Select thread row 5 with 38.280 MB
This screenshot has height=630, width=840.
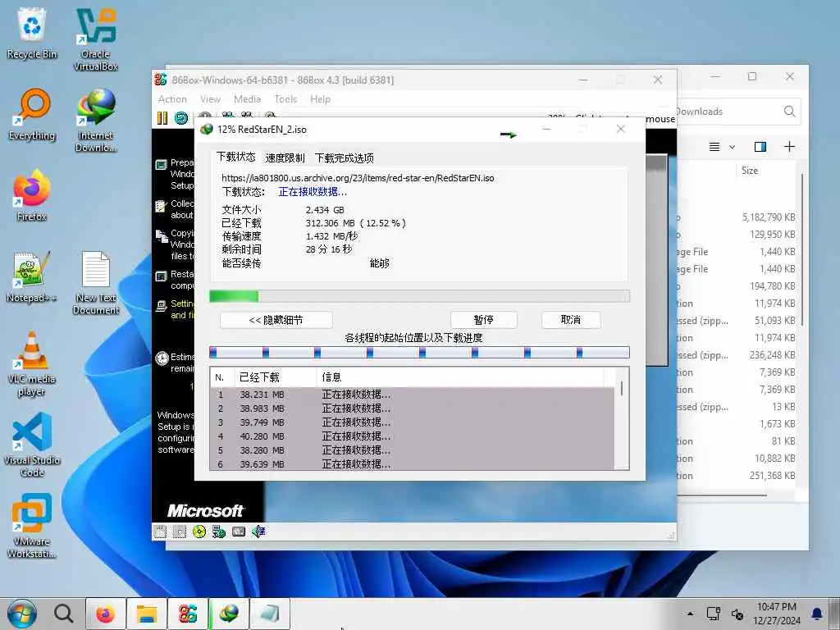coord(413,450)
